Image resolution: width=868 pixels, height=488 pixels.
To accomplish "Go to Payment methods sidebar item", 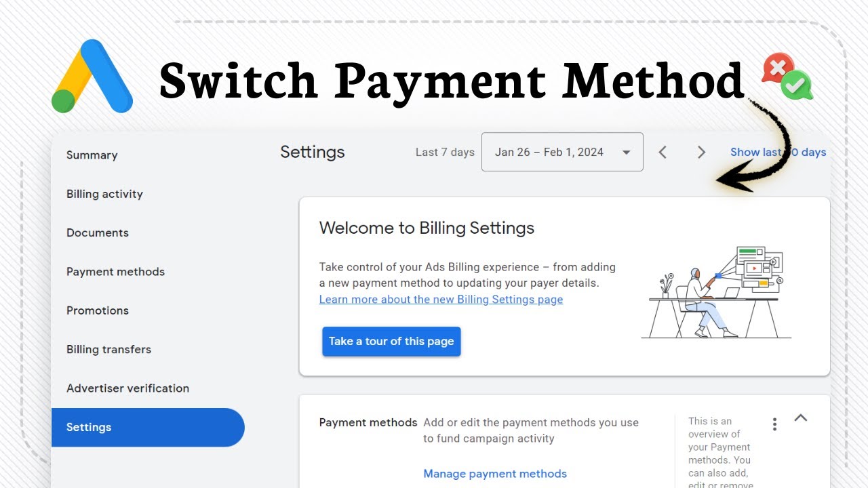I will click(x=115, y=272).
